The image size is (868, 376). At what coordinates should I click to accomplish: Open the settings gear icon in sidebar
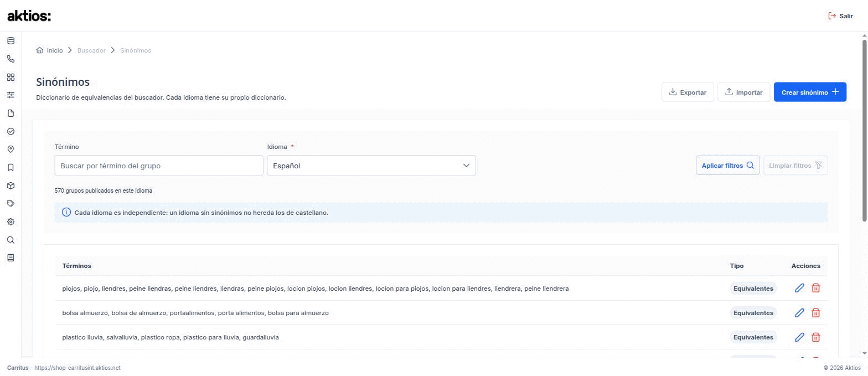coord(11,222)
